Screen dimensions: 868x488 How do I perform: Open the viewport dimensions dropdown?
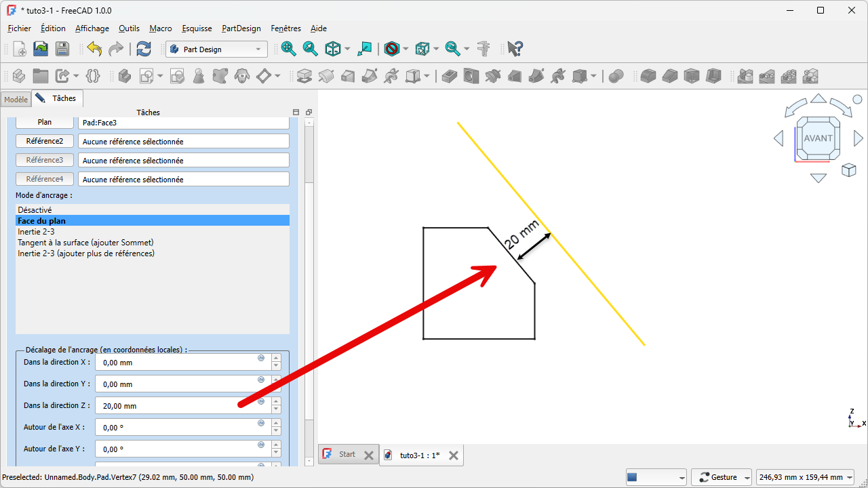click(x=805, y=477)
